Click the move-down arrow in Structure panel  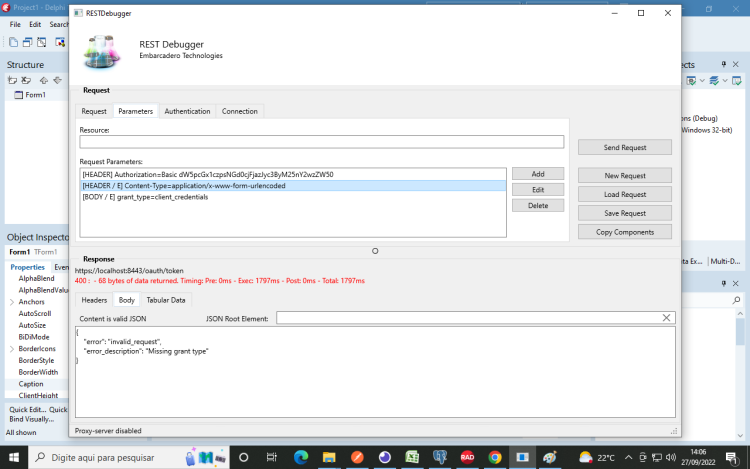click(57, 80)
